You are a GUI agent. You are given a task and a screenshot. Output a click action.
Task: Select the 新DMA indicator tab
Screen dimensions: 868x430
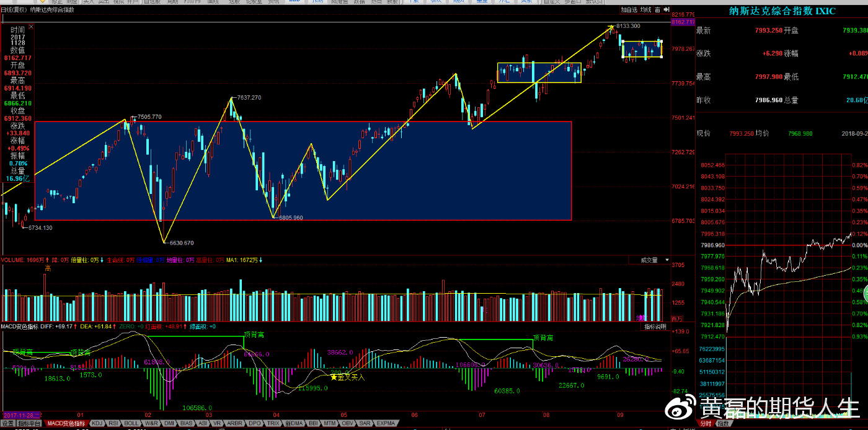[x=294, y=424]
